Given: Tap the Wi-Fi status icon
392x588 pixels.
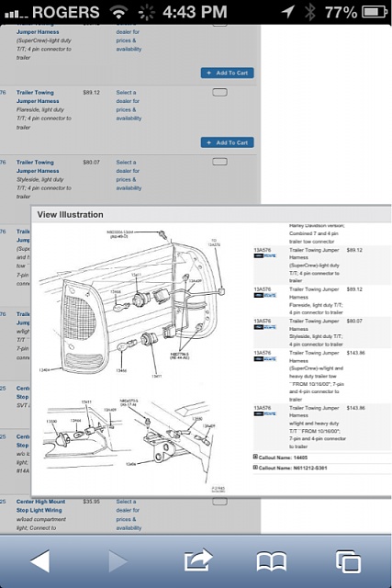Looking at the screenshot, I should (118, 12).
